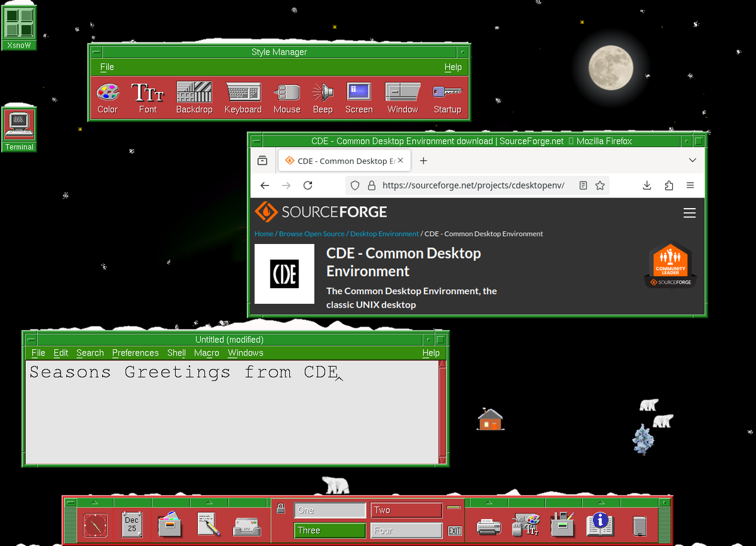Open Firefox extensions puzzle icon
Image resolution: width=756 pixels, height=546 pixels.
tap(668, 185)
